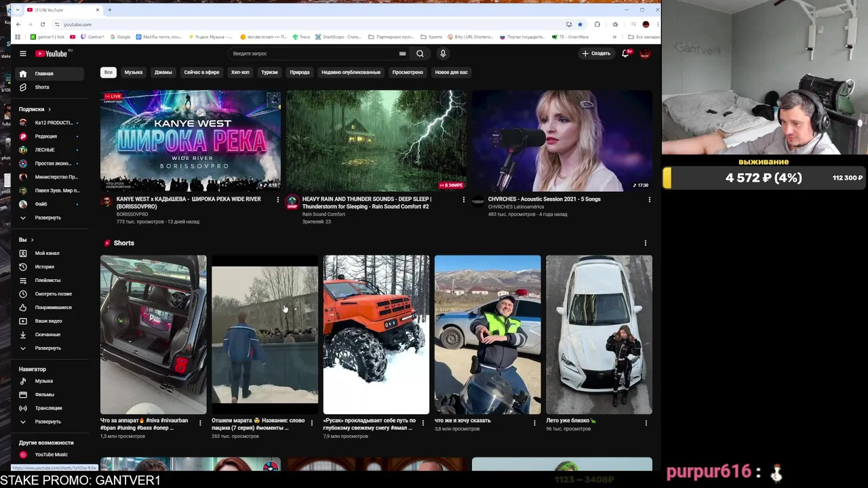
Task: Open Редакция subscription channel
Action: 49,136
